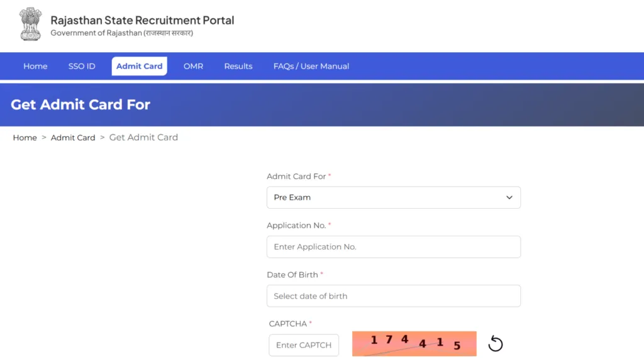Refresh the CAPTCHA with the reload icon

click(x=496, y=344)
